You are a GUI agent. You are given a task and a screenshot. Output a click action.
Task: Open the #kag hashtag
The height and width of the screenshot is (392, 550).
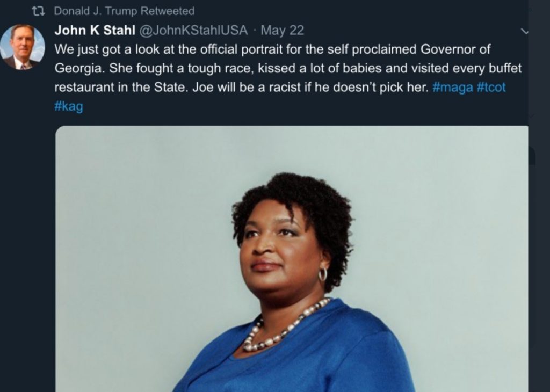[x=69, y=106]
